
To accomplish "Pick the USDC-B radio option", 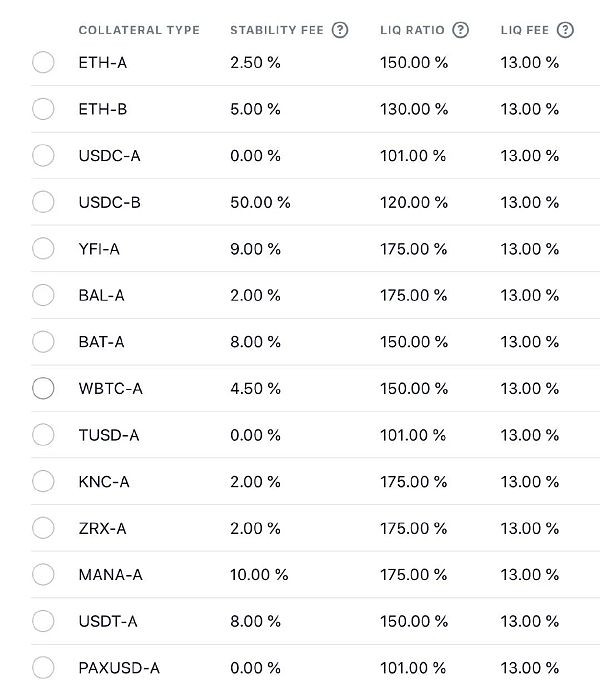I will click(x=43, y=202).
